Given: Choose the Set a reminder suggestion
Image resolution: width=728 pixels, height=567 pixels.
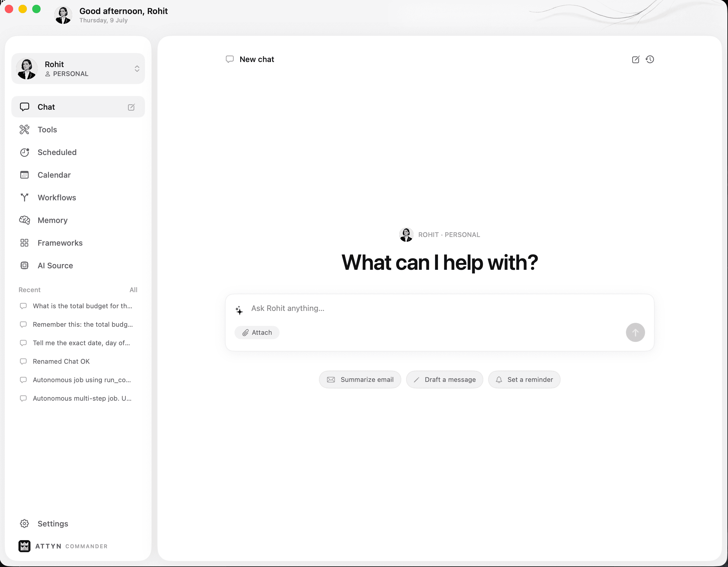Looking at the screenshot, I should [524, 380].
